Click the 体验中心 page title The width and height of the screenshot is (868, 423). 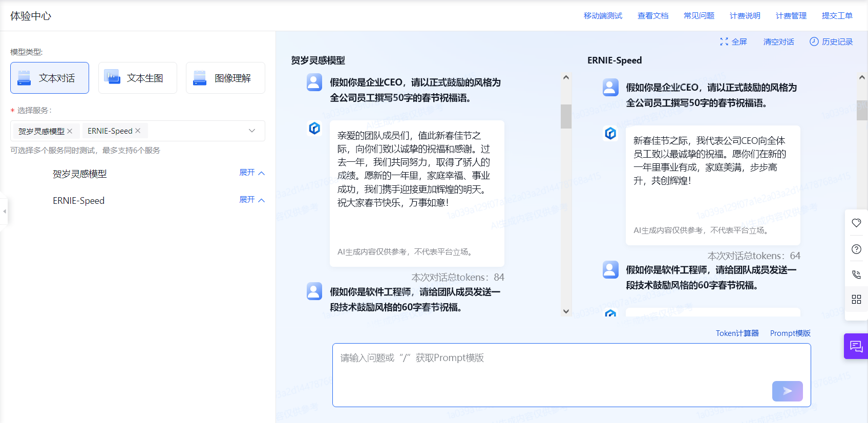click(x=31, y=16)
